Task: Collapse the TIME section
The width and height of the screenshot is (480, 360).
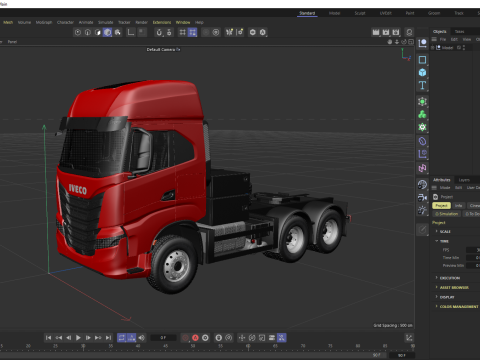Action: [437, 241]
